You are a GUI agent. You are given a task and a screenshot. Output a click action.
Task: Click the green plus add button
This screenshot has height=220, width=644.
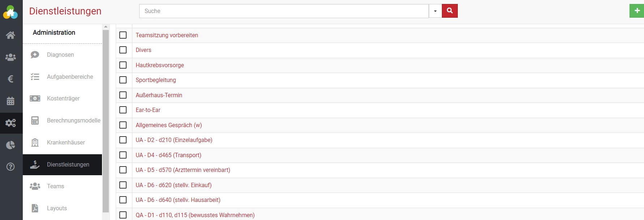pyautogui.click(x=637, y=11)
